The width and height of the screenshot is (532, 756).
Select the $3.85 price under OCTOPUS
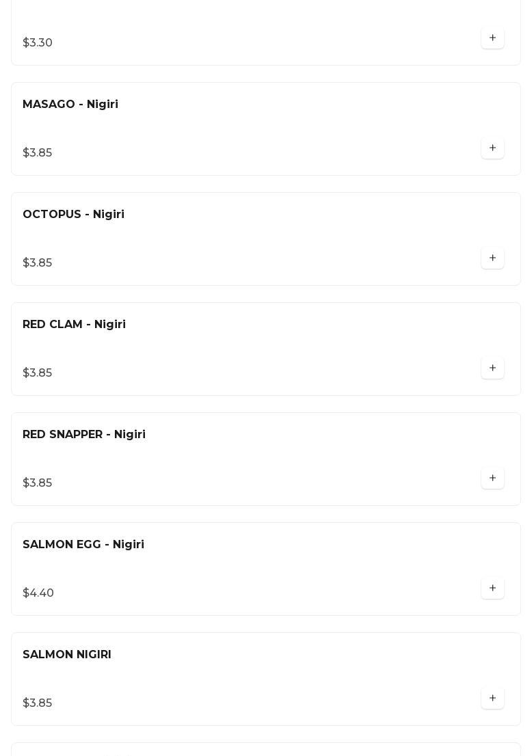(38, 263)
